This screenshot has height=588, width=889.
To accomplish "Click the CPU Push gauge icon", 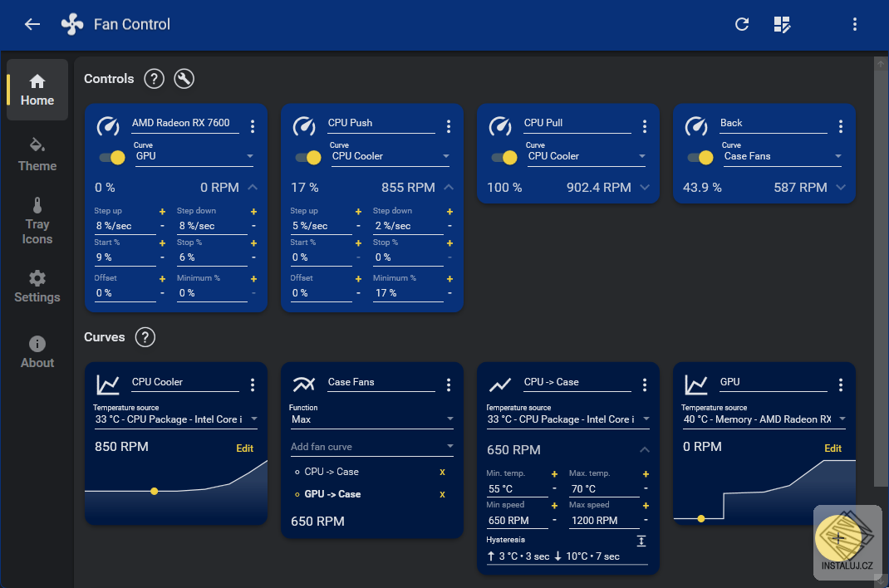I will click(304, 125).
